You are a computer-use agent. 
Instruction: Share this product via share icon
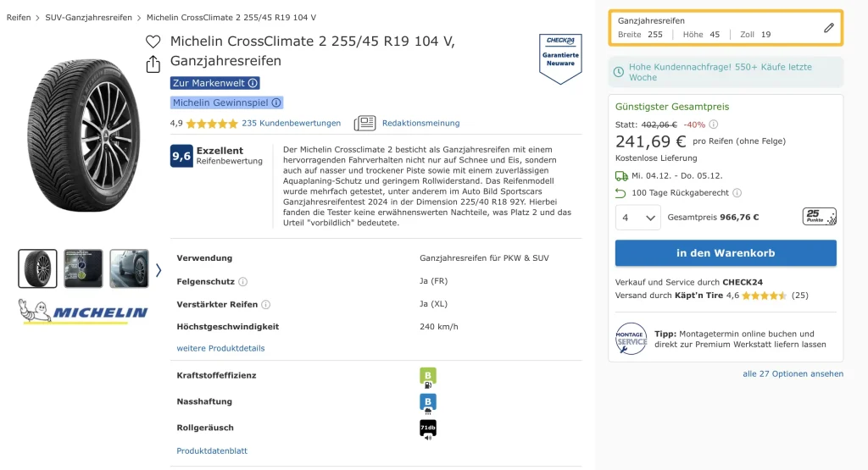tap(153, 64)
